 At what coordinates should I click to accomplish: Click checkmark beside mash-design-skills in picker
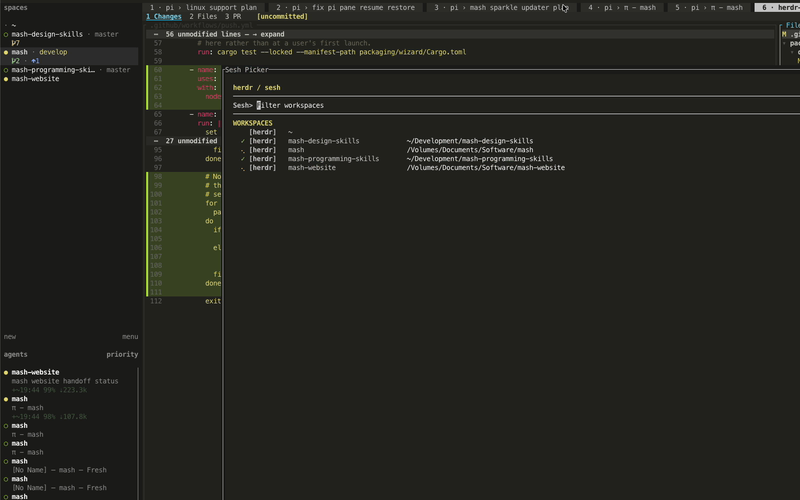[x=243, y=141]
